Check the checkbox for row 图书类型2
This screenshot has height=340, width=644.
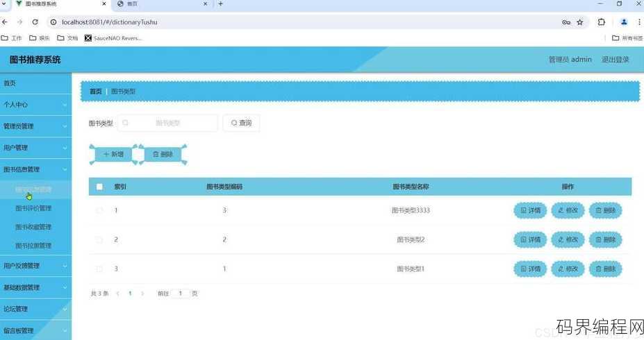point(99,239)
